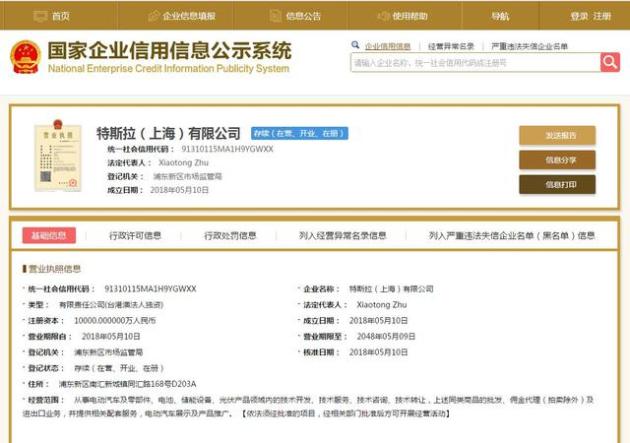The image size is (630, 443).
Task: Click the 信息分享 button
Action: (x=557, y=160)
